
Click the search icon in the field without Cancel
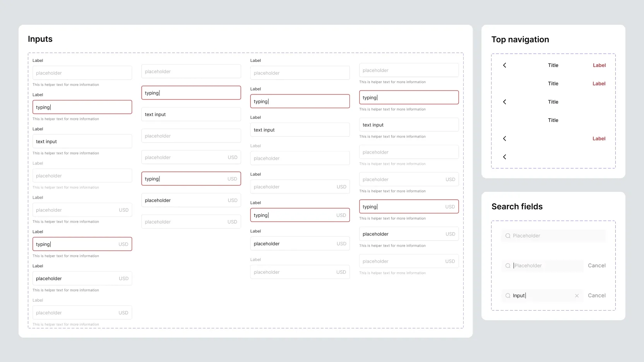[508, 236]
